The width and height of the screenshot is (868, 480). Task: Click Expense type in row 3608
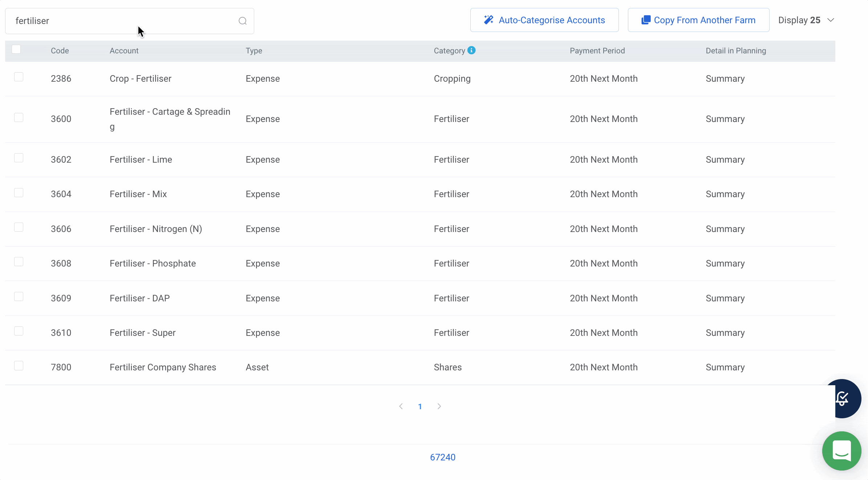point(263,264)
